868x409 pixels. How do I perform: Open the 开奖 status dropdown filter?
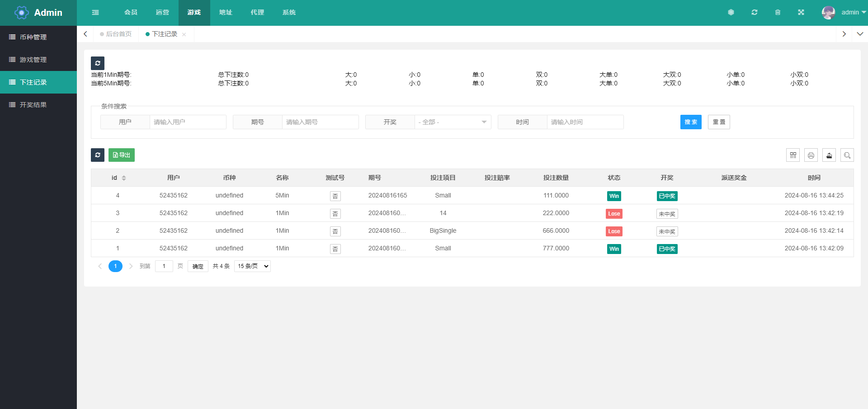pos(453,122)
